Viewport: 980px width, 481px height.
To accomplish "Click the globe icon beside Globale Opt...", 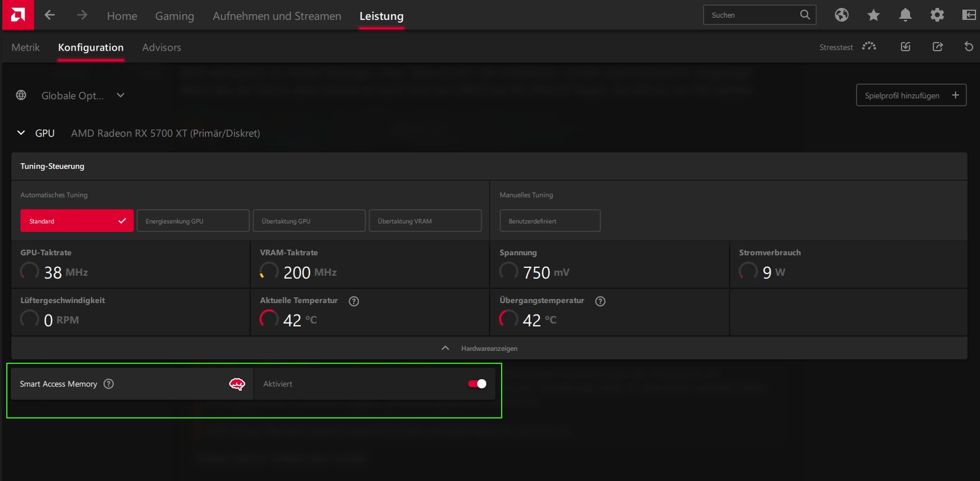I will click(x=21, y=95).
